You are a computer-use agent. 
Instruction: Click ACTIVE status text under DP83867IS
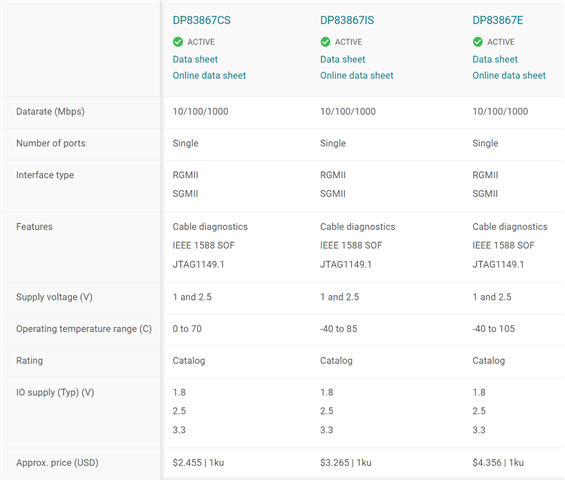pos(348,42)
